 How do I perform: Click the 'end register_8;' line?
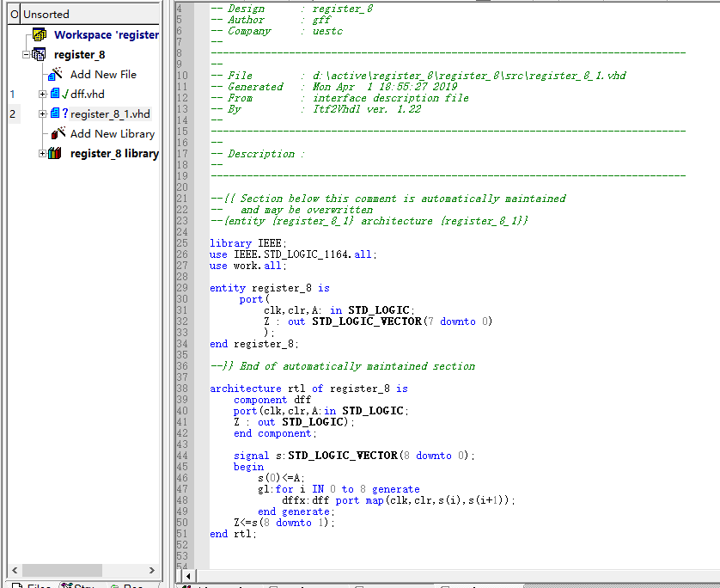[254, 344]
